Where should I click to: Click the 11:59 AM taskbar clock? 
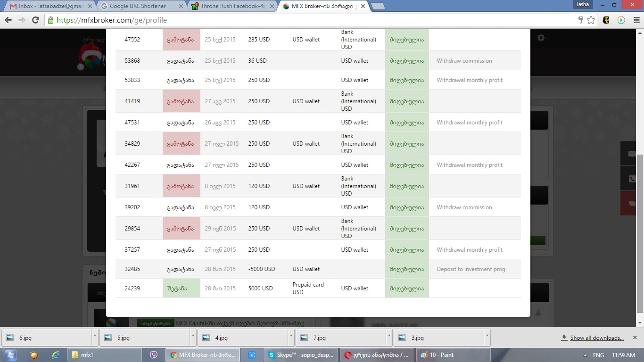(x=623, y=355)
